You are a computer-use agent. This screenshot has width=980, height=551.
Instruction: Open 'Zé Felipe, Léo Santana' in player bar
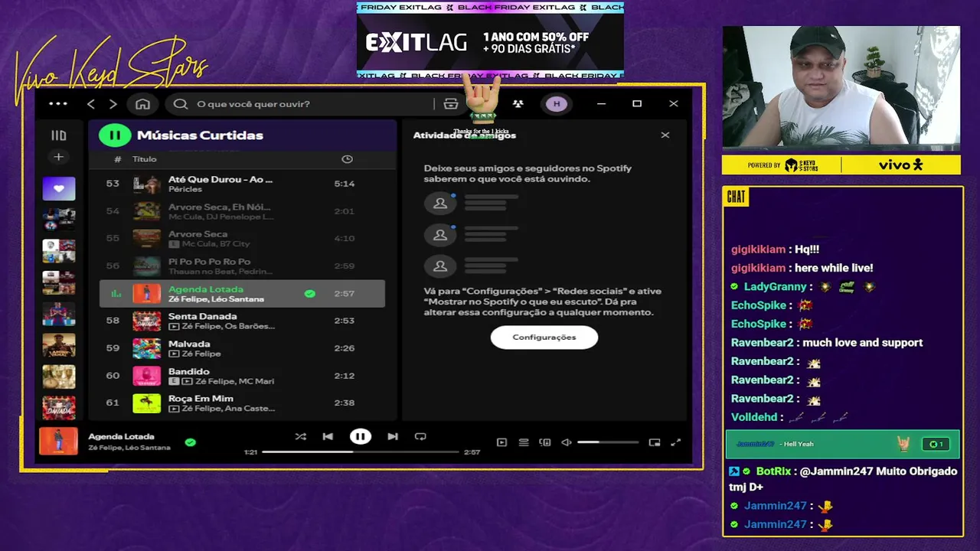(129, 448)
